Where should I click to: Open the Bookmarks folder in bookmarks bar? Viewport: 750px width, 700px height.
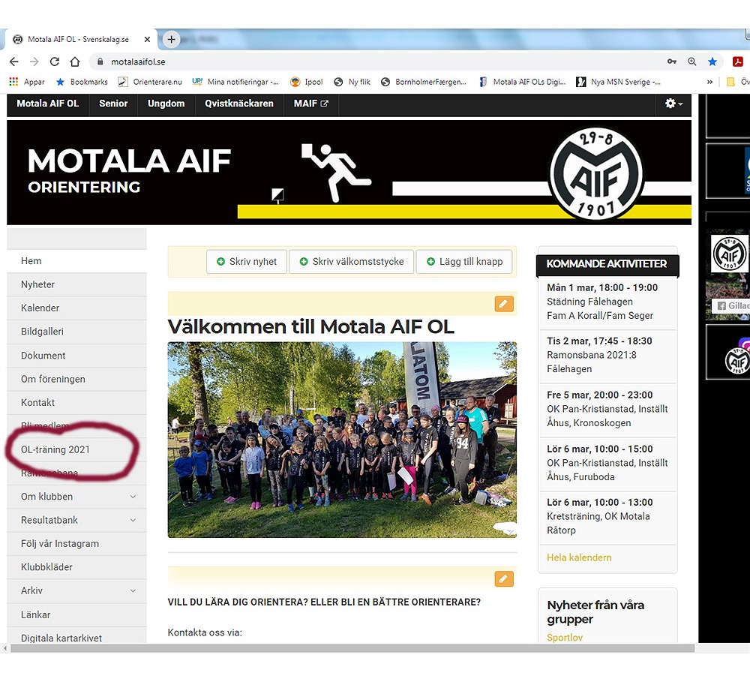(x=82, y=82)
